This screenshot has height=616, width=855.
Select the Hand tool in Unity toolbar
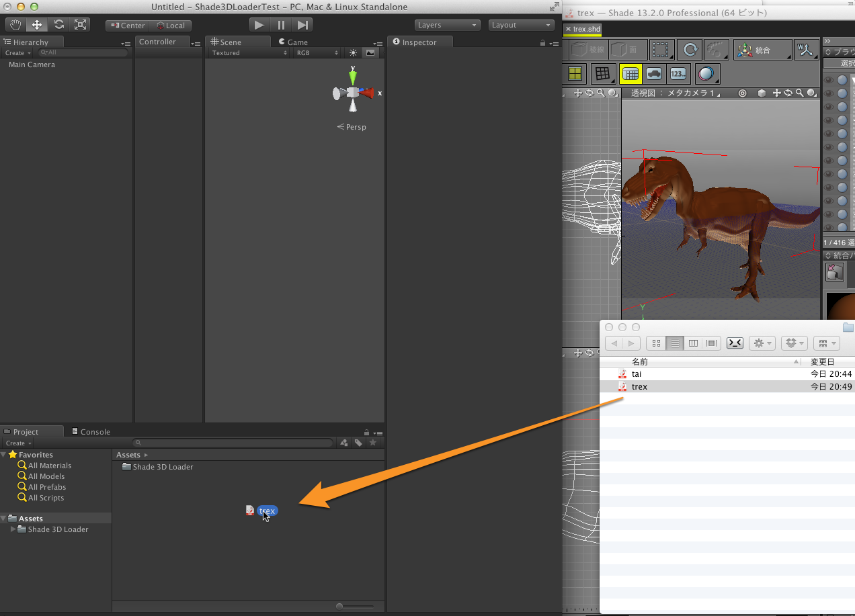tap(15, 25)
